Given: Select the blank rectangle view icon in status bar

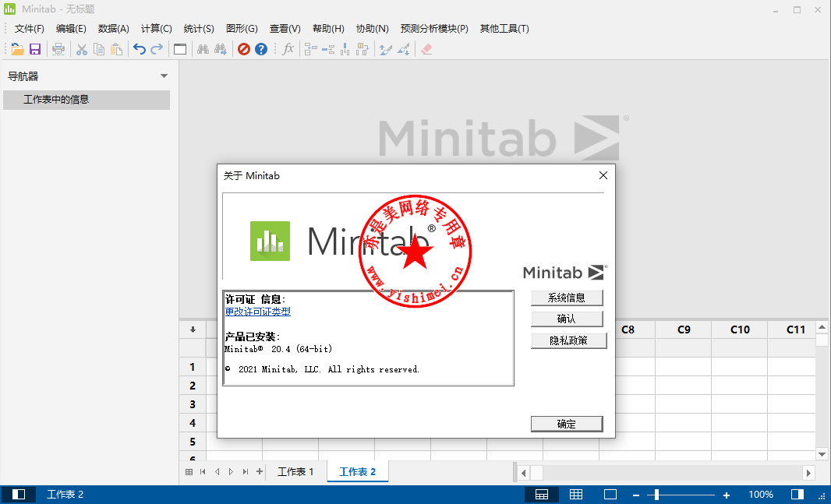Looking at the screenshot, I should tap(610, 494).
